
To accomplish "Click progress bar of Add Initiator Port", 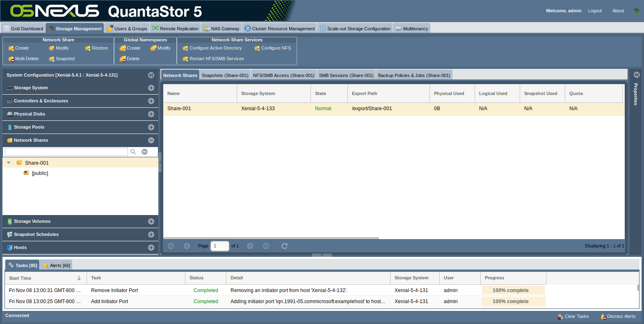I will tap(514, 301).
